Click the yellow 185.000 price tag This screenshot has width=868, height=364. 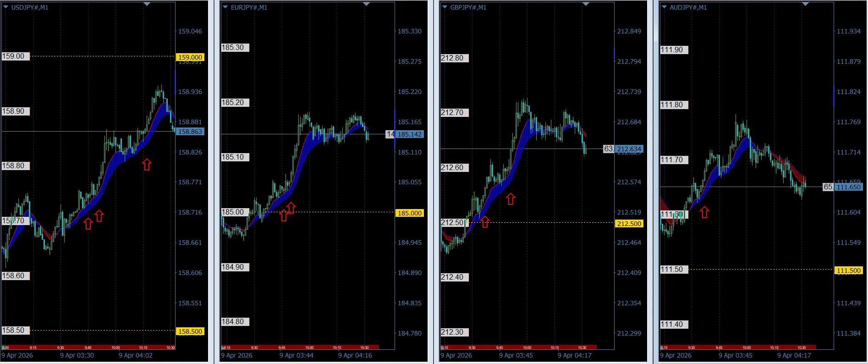coord(410,213)
